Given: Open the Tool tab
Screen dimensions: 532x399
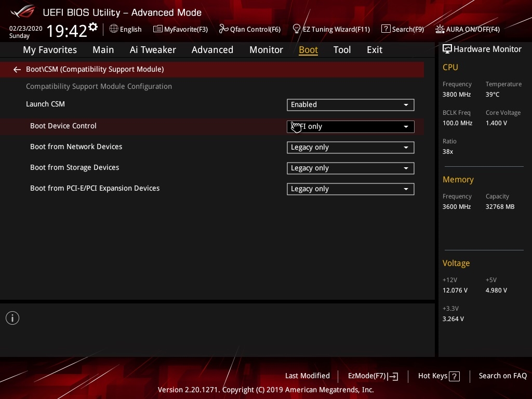Looking at the screenshot, I should (342, 50).
